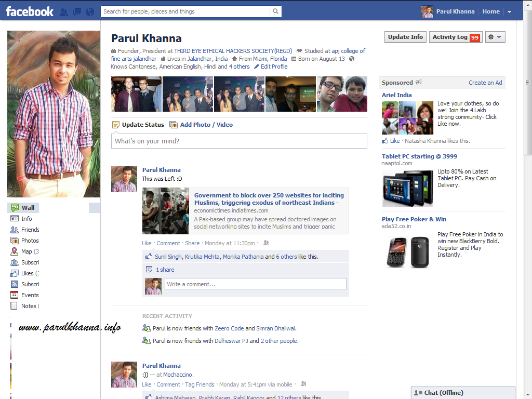Click the Subscribers people icon in sidebar
The image size is (532, 399).
point(14,262)
